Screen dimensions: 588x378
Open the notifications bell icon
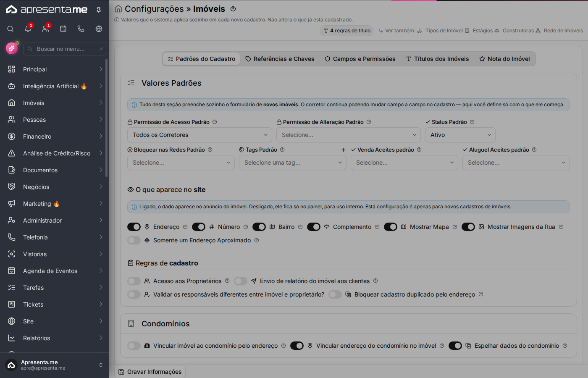(28, 29)
